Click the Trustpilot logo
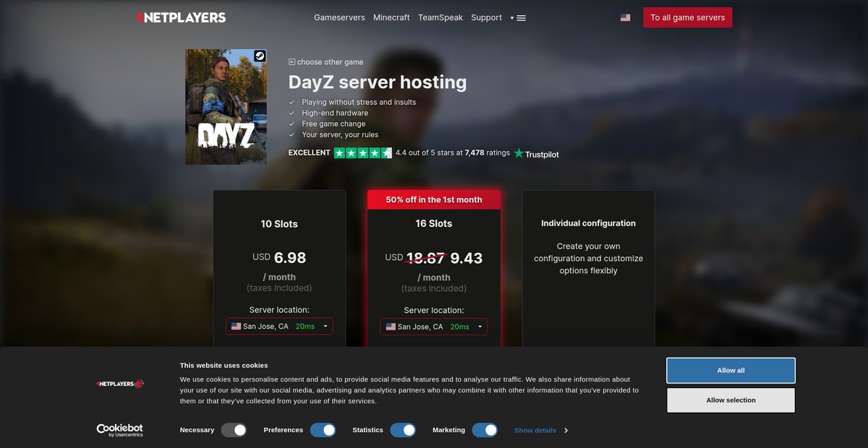 (x=536, y=153)
